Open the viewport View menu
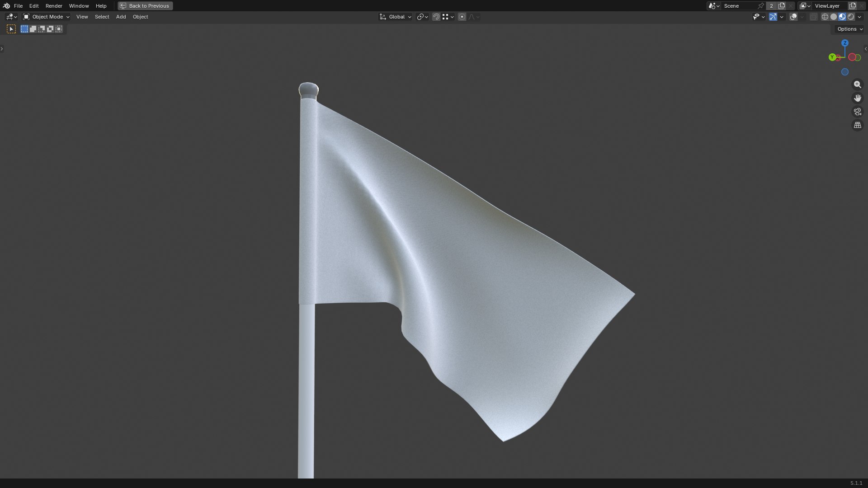 82,17
